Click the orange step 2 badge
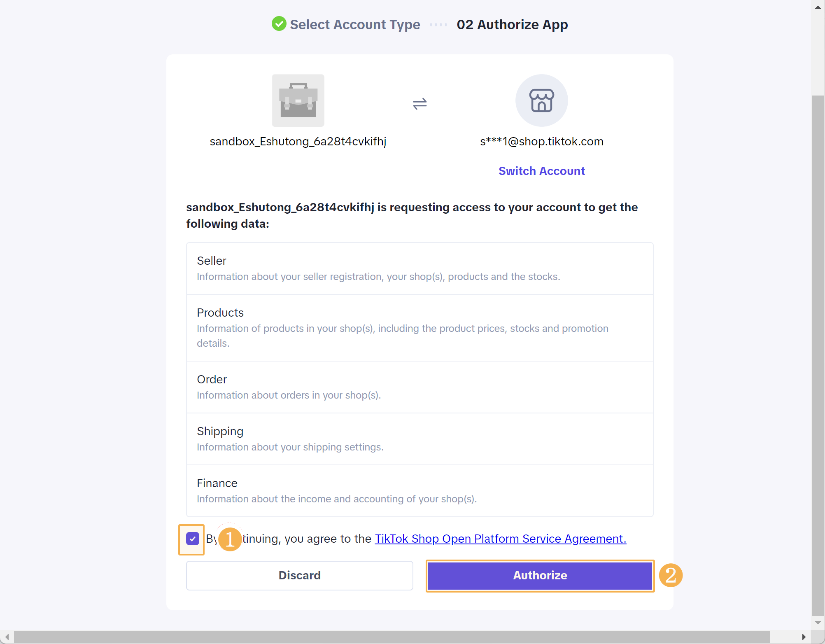 (671, 575)
